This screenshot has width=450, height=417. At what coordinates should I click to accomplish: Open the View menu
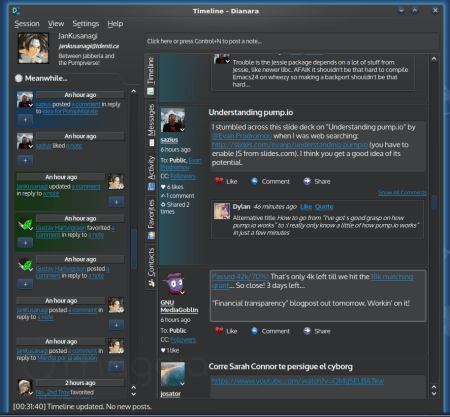[56, 24]
